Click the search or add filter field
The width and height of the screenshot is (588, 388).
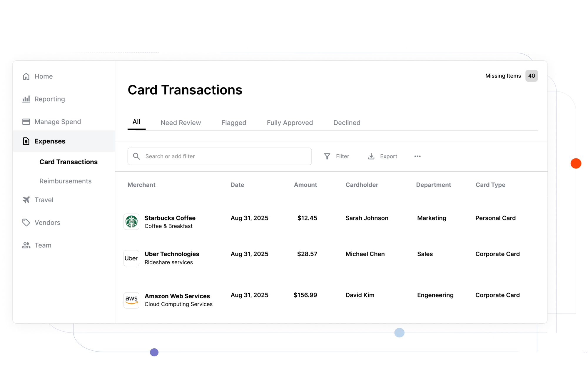(219, 156)
